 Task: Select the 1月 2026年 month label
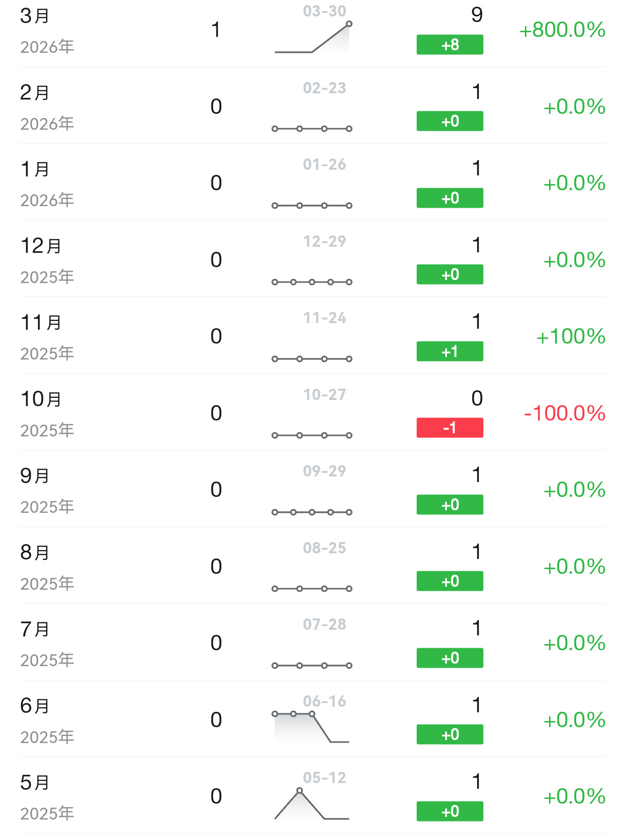pos(47,184)
